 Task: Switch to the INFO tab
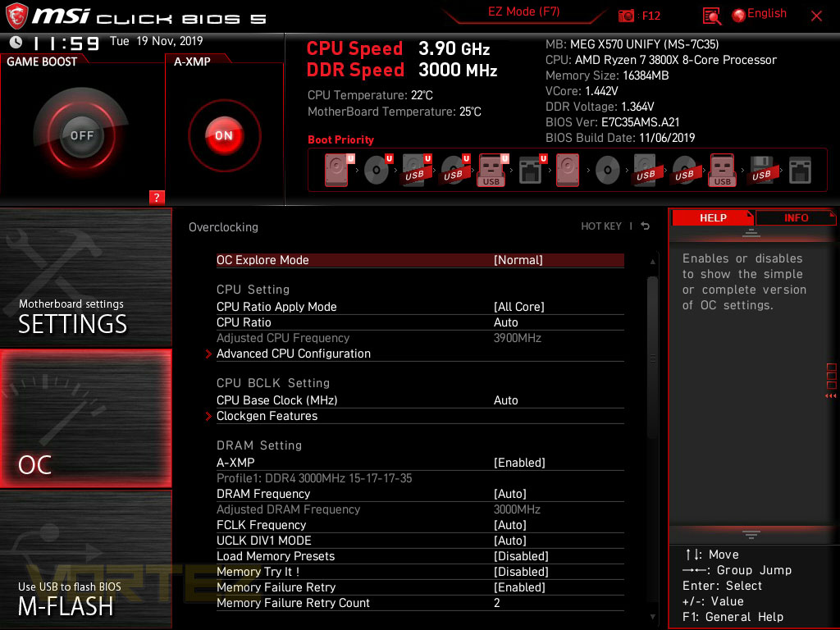[x=796, y=217]
